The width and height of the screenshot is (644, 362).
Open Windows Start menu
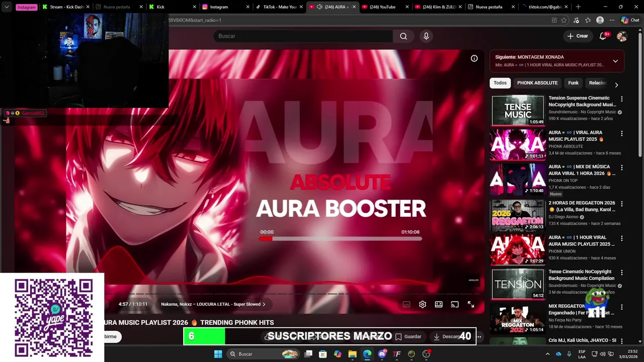tap(218, 354)
